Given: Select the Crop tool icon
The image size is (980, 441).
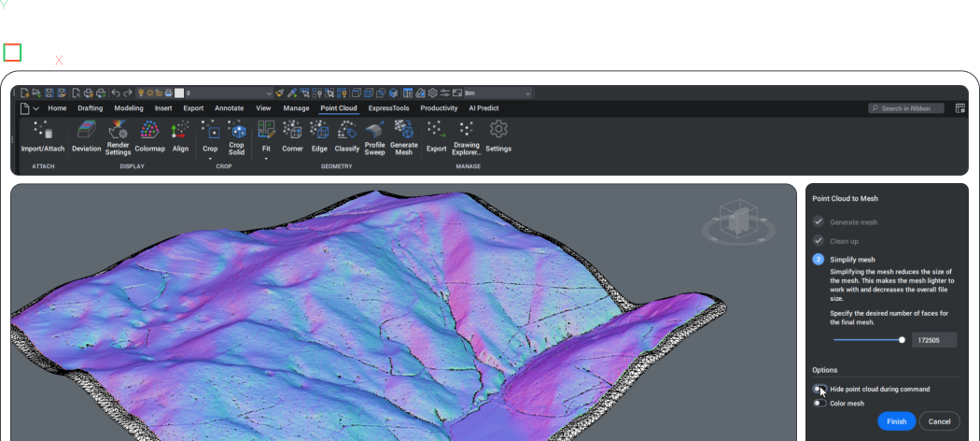Looking at the screenshot, I should 210,132.
